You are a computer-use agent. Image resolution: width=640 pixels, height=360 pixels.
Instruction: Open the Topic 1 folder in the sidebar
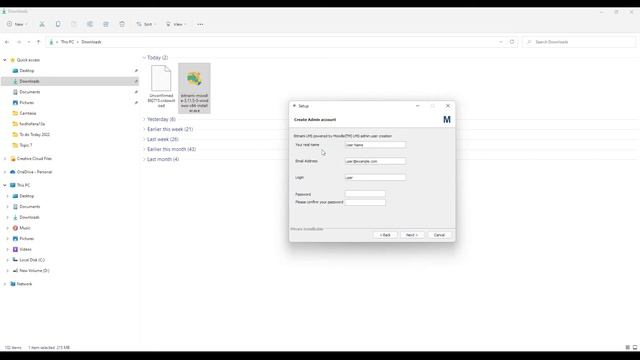pyautogui.click(x=26, y=145)
